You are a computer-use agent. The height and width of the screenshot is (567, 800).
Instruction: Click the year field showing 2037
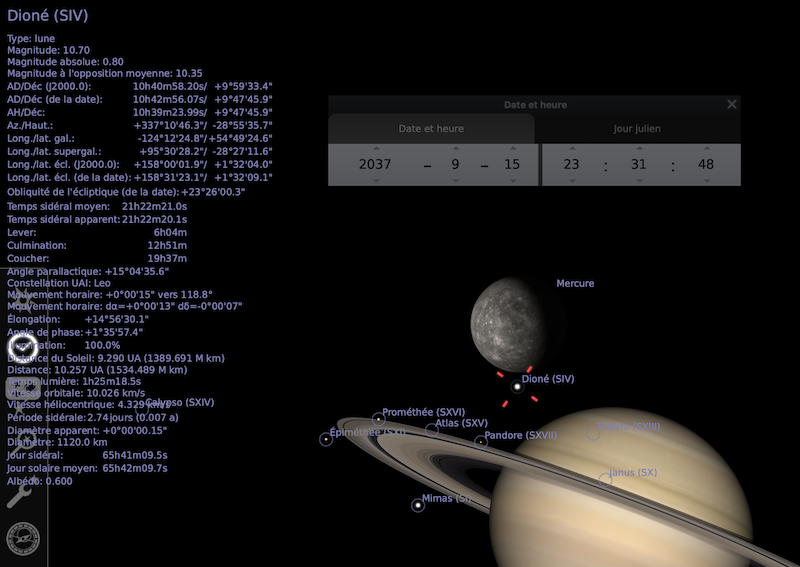pos(375,164)
